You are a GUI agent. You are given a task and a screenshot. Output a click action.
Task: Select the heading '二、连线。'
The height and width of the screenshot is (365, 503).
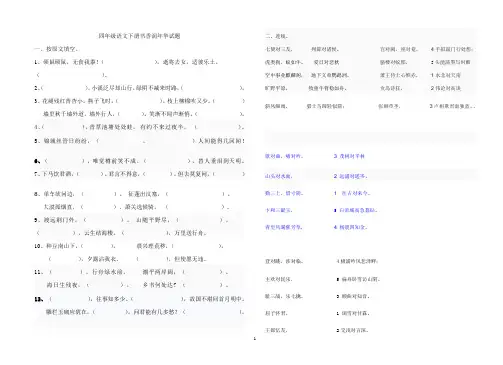tap(277, 36)
